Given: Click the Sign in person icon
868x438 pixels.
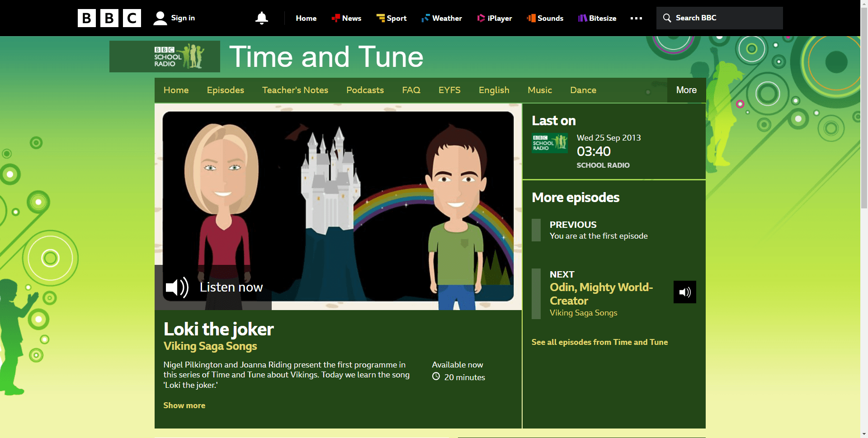Looking at the screenshot, I should pos(160,18).
